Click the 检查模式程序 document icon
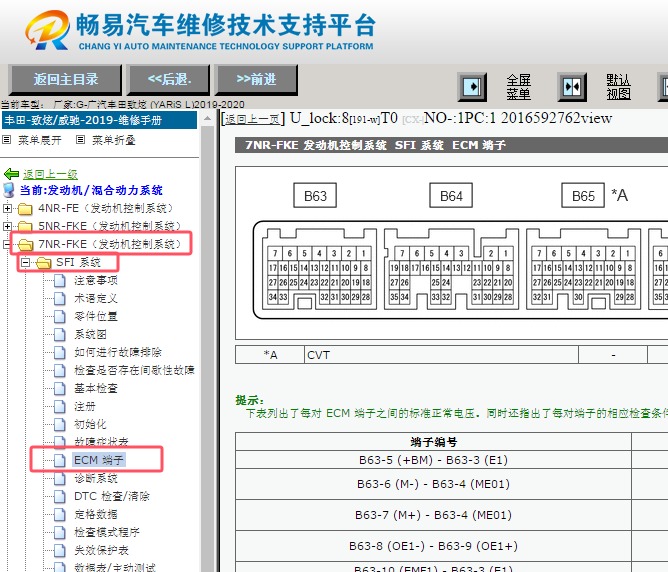The height and width of the screenshot is (572, 668). (60, 532)
